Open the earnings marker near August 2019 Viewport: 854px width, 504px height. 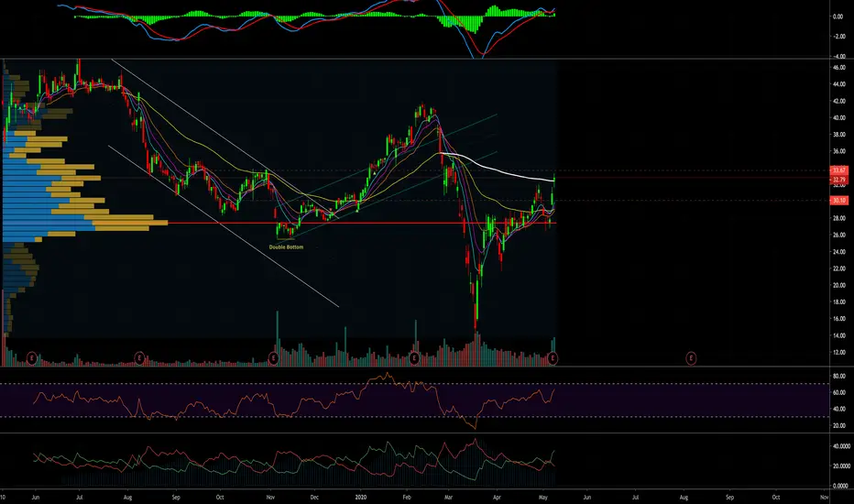[139, 358]
